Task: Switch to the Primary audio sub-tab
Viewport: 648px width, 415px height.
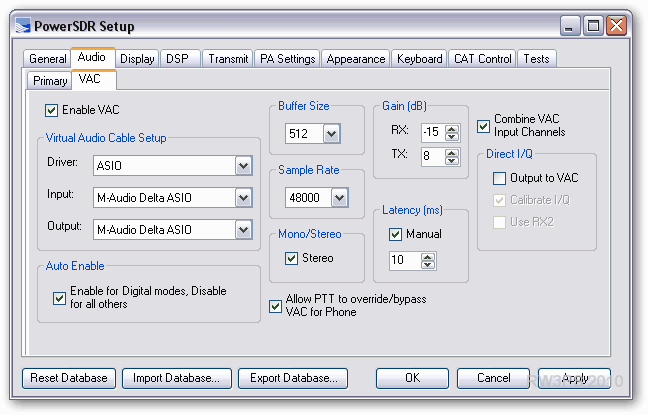Action: 50,81
